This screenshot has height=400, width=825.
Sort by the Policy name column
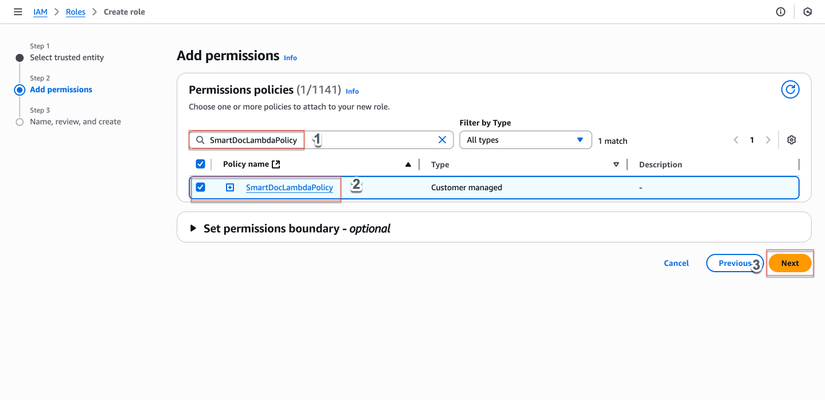[408, 164]
